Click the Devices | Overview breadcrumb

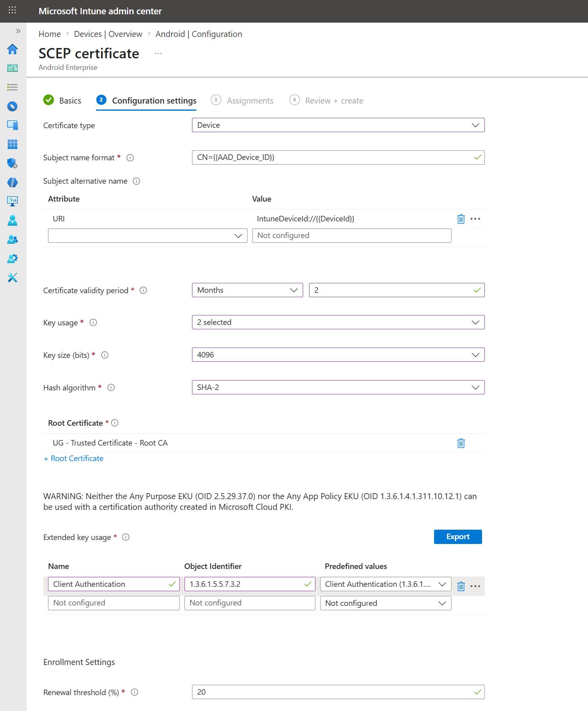coord(108,34)
